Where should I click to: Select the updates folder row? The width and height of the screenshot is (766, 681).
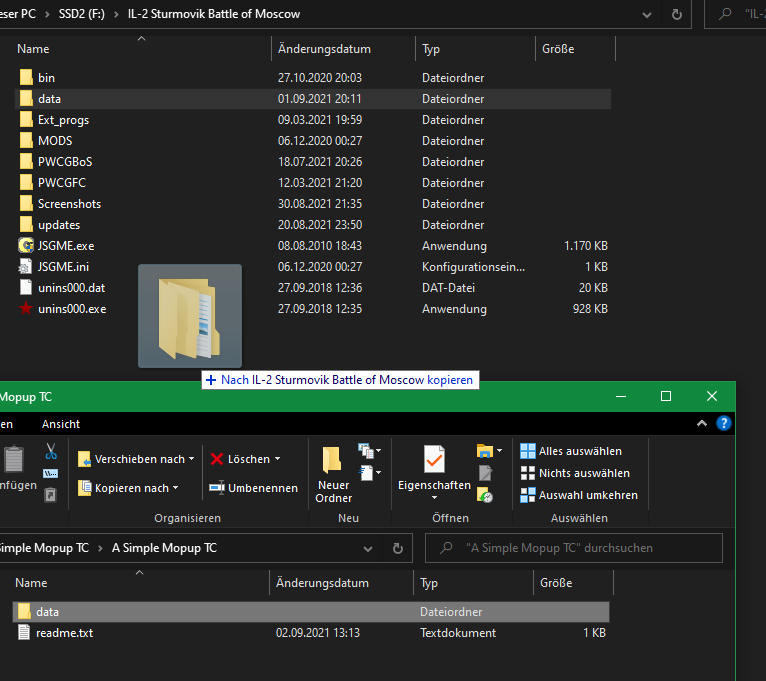[x=313, y=225]
